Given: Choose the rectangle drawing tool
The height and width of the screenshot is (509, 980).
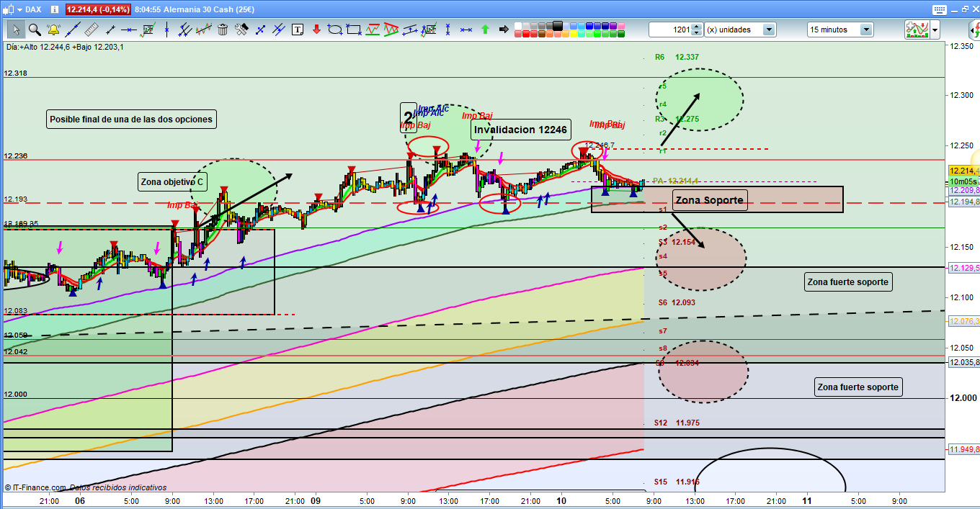Looking at the screenshot, I should point(353,30).
